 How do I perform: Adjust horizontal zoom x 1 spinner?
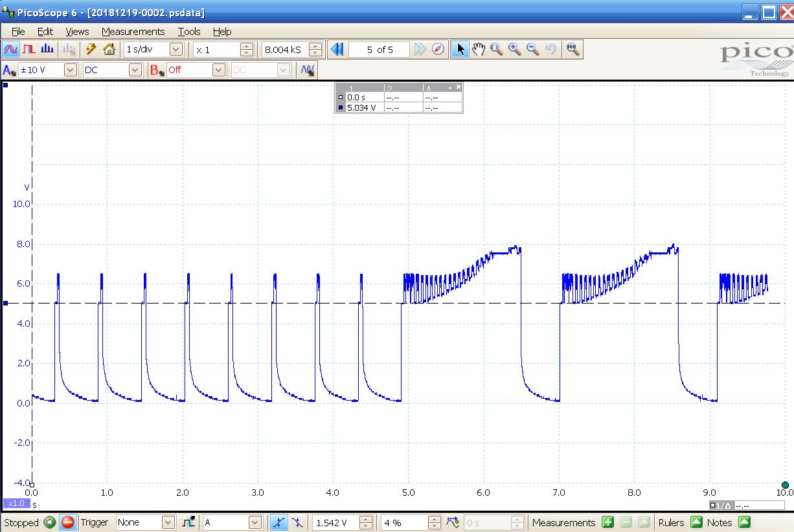tap(246, 49)
